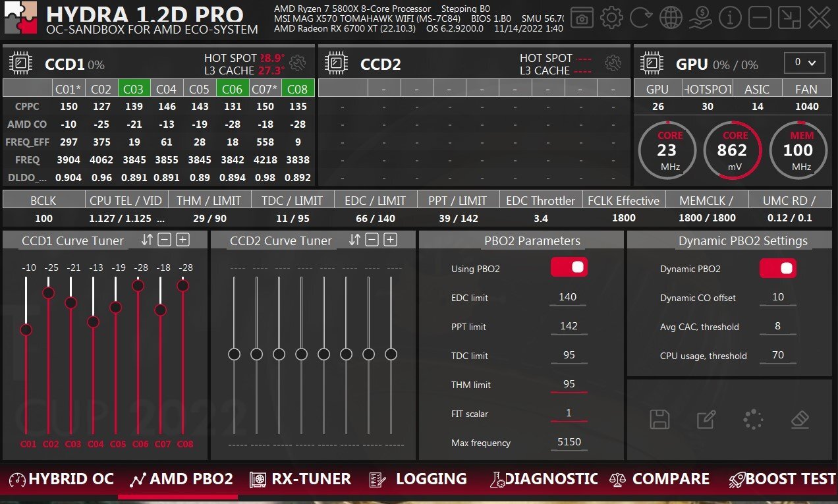Toggle the Using PBO2 switch
838x504 pixels.
pyautogui.click(x=569, y=267)
